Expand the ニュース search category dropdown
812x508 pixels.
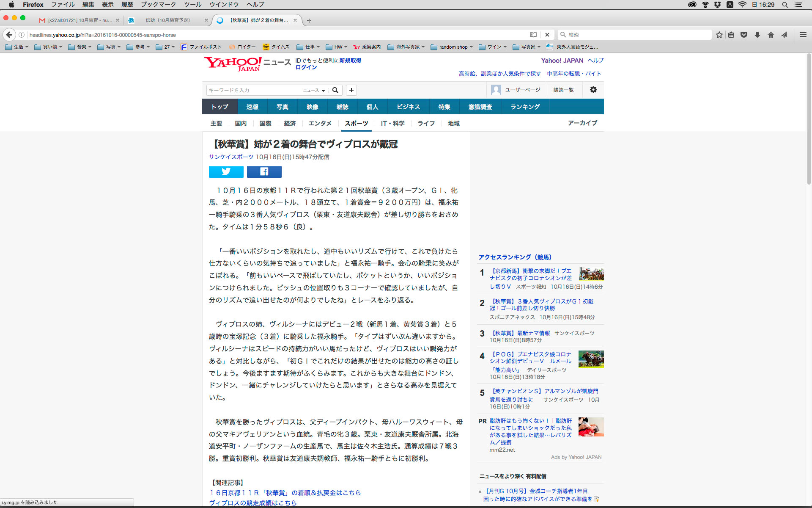(x=314, y=90)
